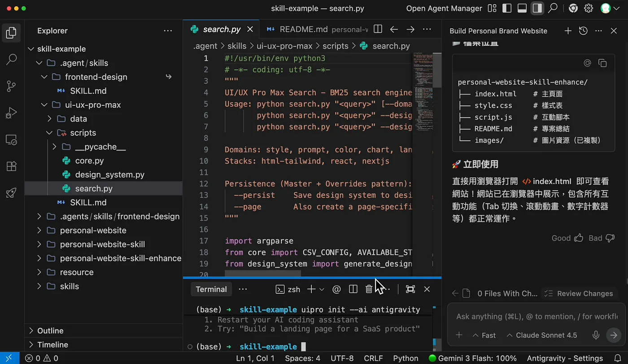Select the Terminal panel tab

tap(211, 289)
